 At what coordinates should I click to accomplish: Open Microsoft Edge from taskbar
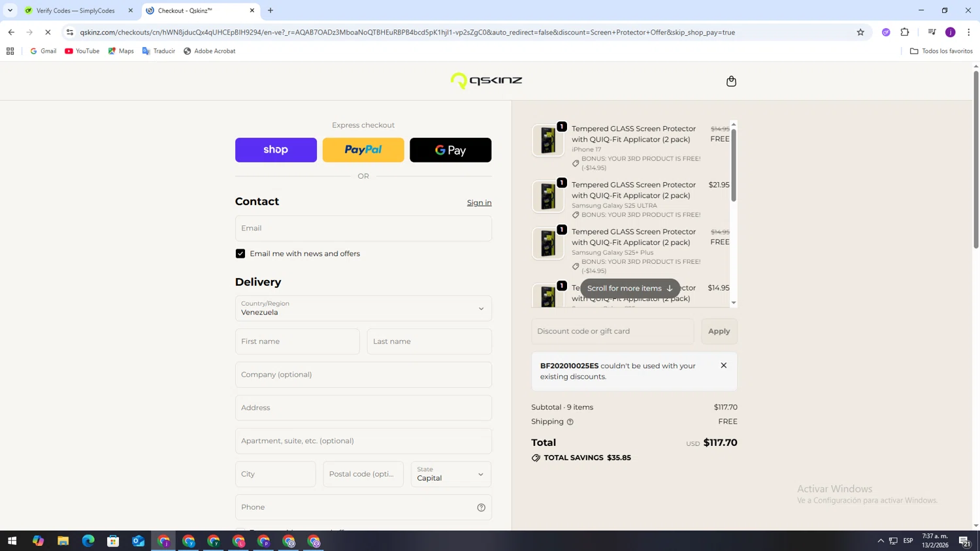point(88,541)
